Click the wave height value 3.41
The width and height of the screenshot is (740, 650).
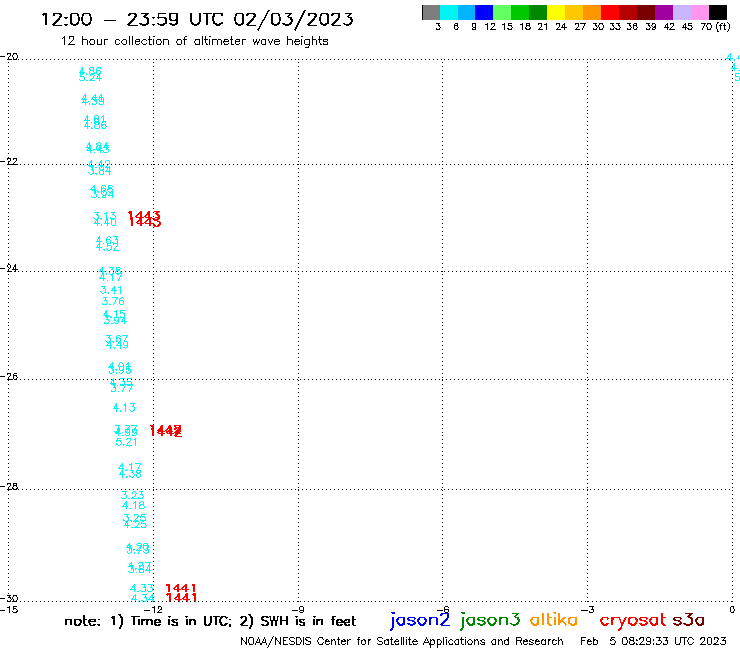tap(111, 290)
